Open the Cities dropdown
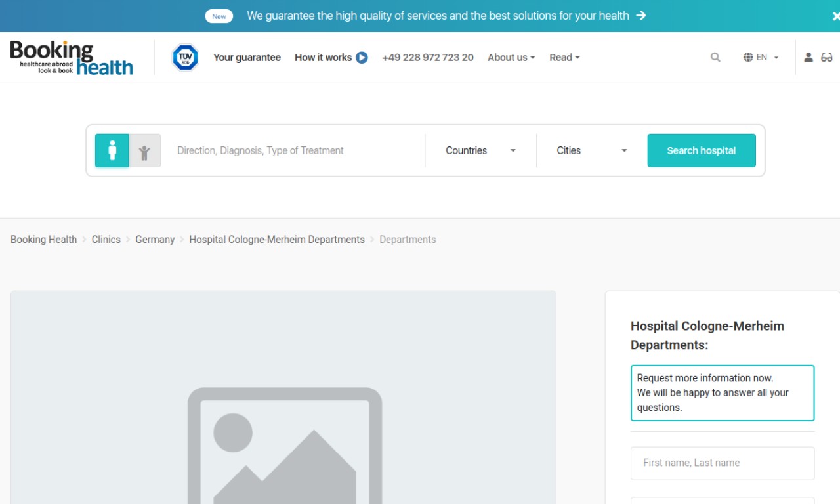This screenshot has width=840, height=504. (x=591, y=150)
